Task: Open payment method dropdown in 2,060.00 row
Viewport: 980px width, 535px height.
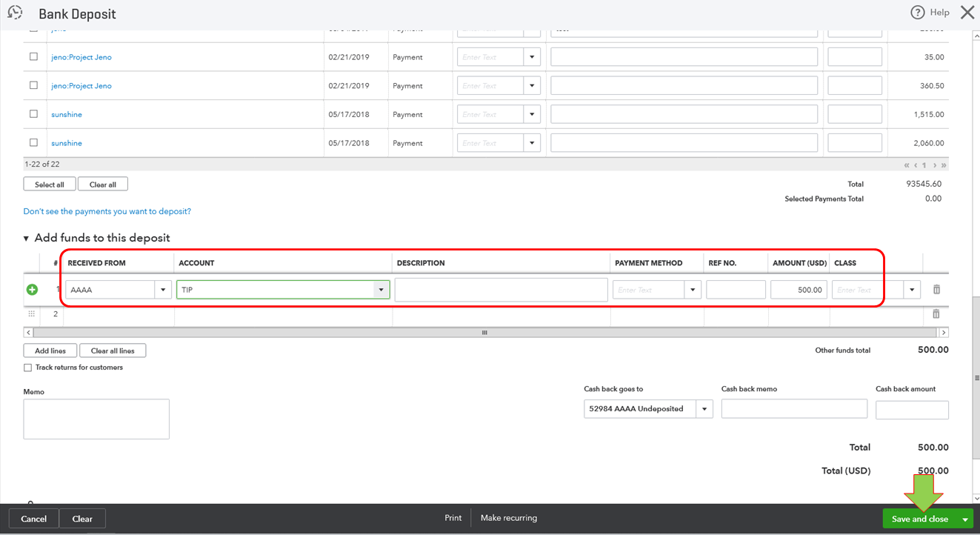Action: pos(532,143)
